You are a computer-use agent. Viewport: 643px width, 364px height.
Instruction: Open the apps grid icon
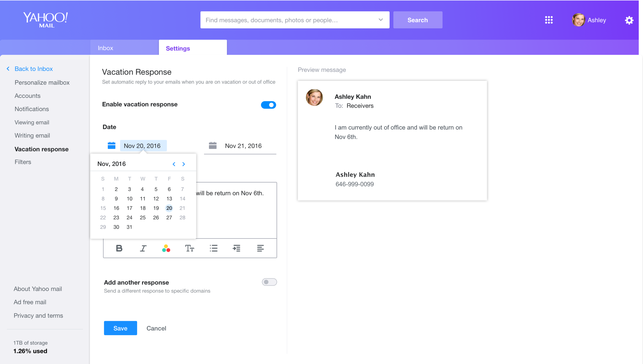tap(549, 20)
